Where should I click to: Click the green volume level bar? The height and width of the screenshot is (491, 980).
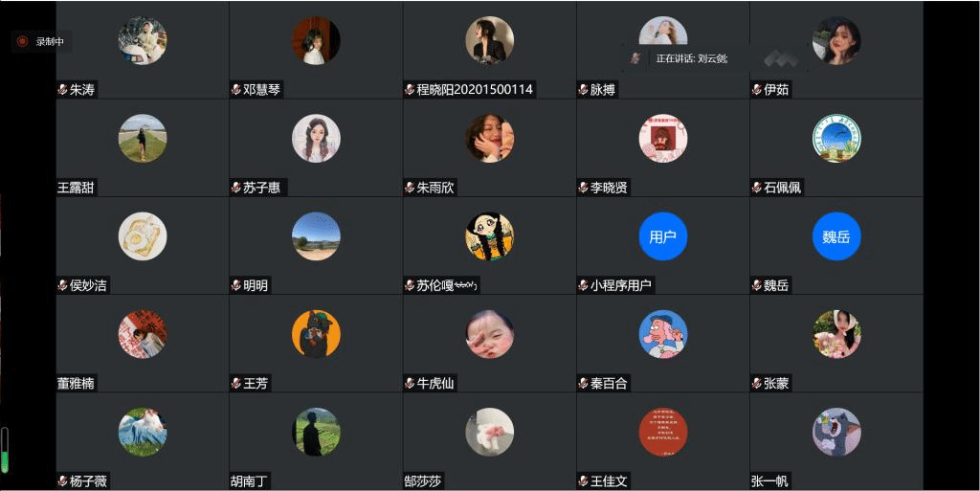(5, 450)
